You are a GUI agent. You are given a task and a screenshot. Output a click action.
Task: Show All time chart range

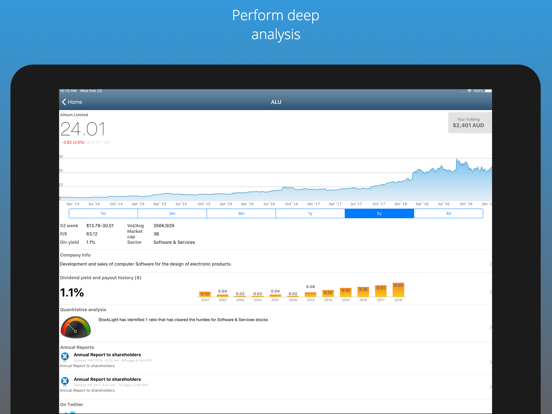pyautogui.click(x=448, y=213)
